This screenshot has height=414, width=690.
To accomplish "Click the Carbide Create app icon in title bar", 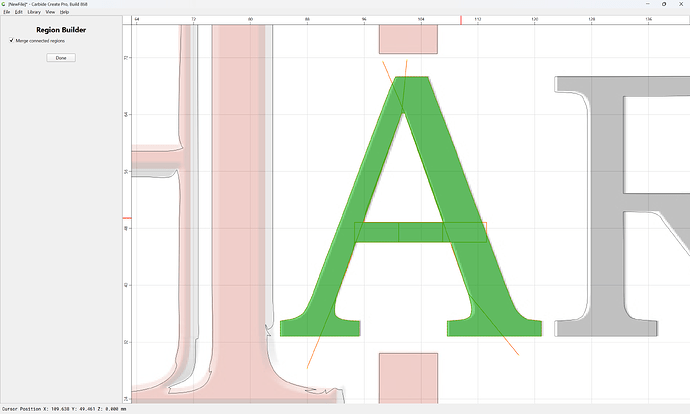I will [x=4, y=4].
